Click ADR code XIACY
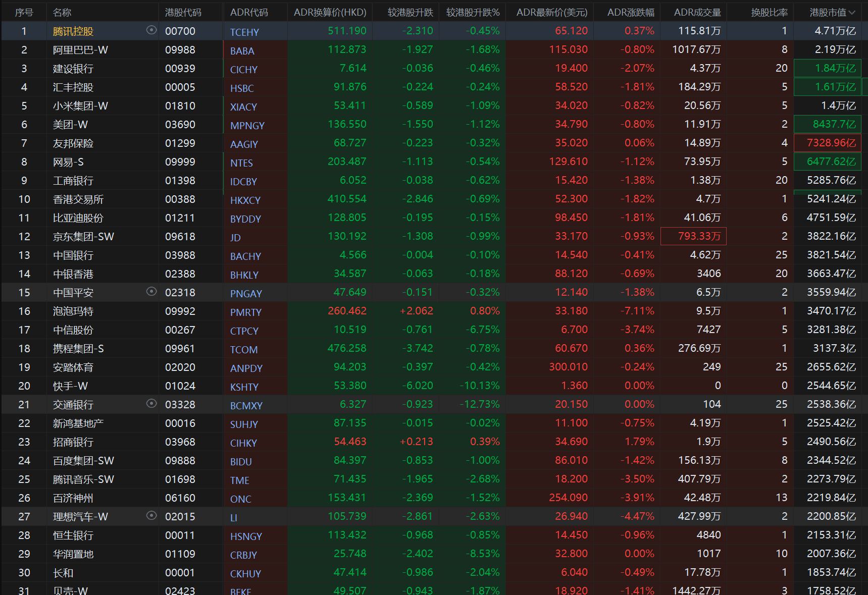The height and width of the screenshot is (595, 868). pyautogui.click(x=243, y=106)
